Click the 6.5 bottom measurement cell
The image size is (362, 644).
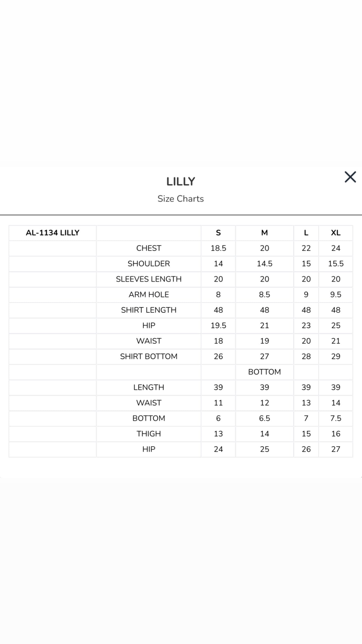[x=264, y=418]
